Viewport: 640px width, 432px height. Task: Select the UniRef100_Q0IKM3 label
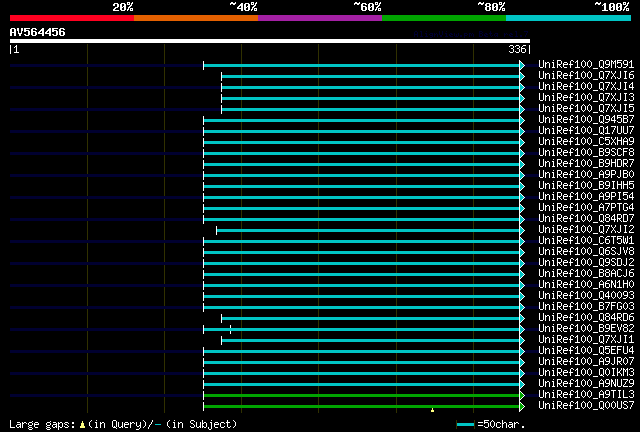tap(586, 373)
